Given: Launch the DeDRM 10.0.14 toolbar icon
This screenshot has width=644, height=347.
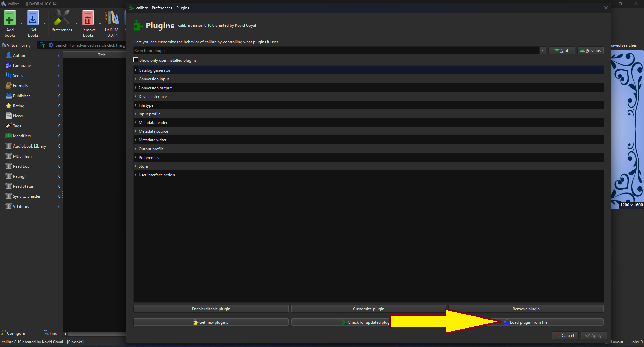Looking at the screenshot, I should 112,18.
